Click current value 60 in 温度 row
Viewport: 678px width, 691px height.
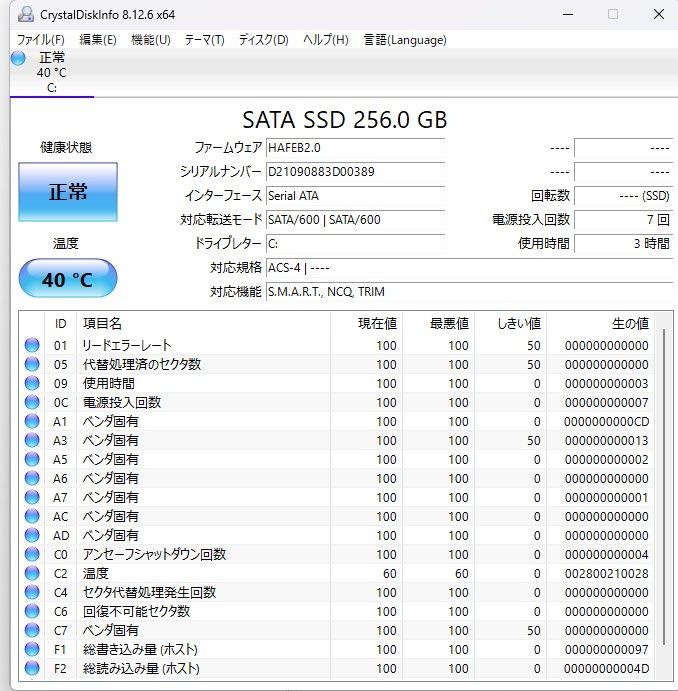pyautogui.click(x=389, y=573)
